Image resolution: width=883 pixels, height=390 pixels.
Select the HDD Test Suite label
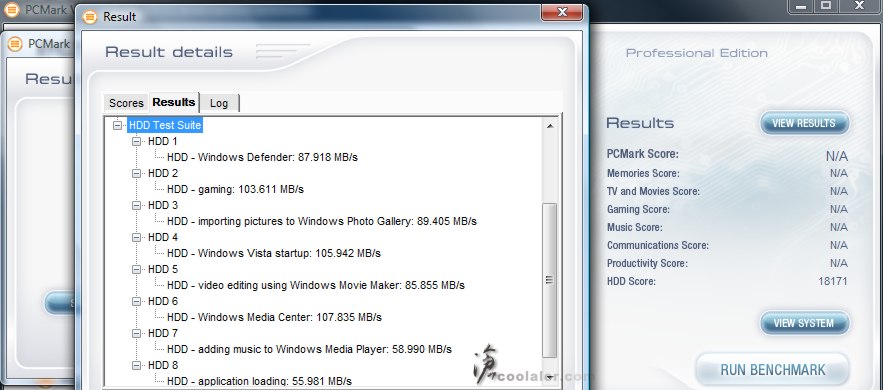(x=165, y=125)
